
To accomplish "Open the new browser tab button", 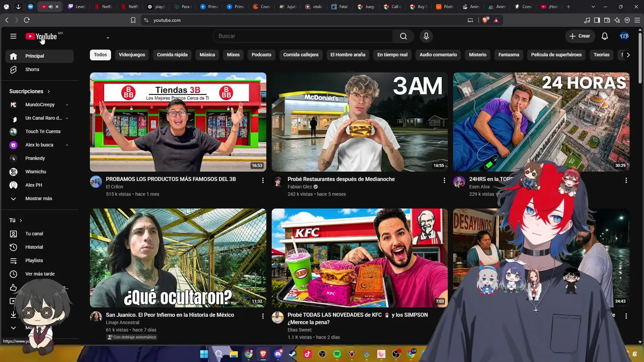I will (x=569, y=7).
